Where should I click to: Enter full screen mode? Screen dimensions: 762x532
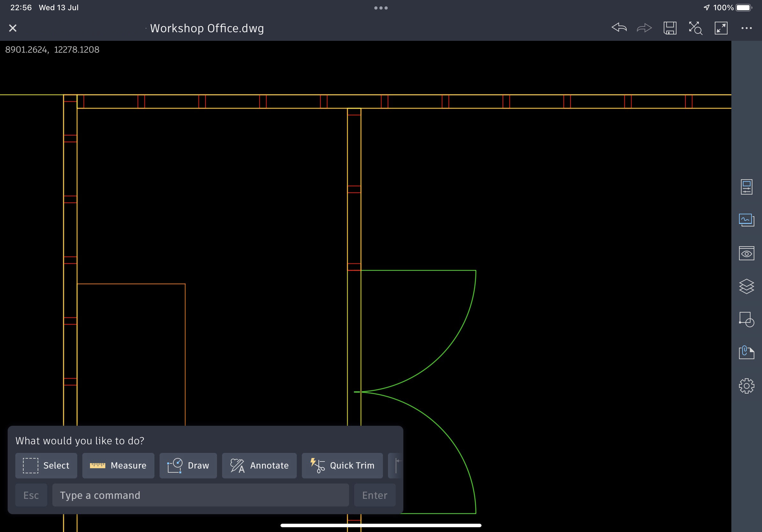coord(721,28)
